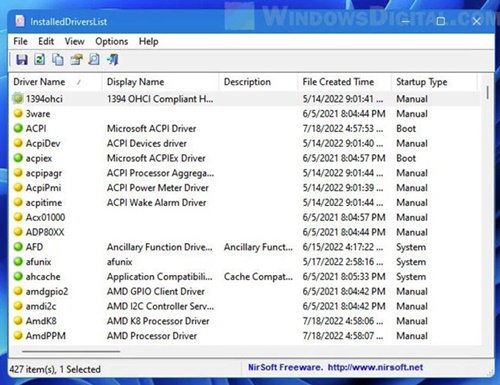Click the yellow status icon next to 3ware
500x385 pixels.
[18, 114]
